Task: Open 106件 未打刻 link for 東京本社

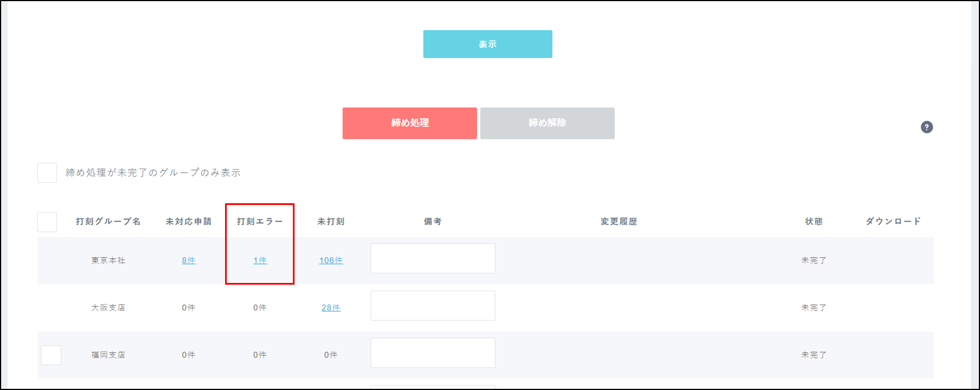Action: tap(330, 260)
